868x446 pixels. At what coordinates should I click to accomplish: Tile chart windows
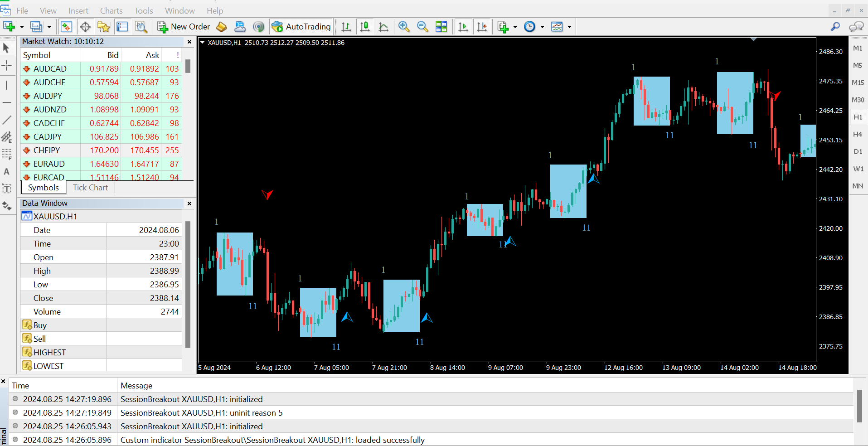tap(441, 27)
